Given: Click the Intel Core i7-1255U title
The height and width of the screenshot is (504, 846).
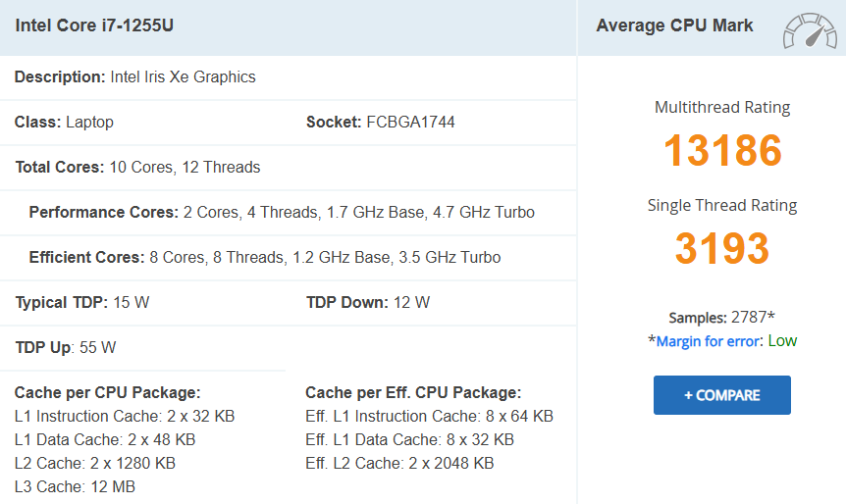Looking at the screenshot, I should click(94, 25).
